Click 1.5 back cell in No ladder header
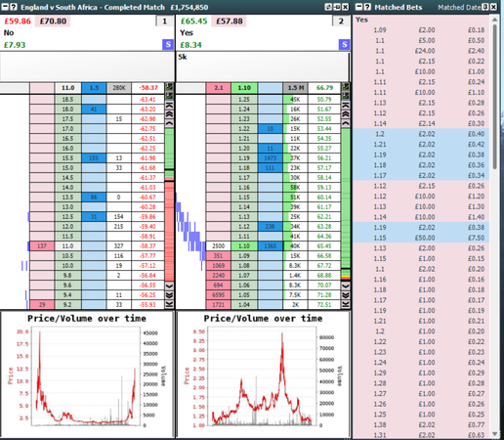504x440 pixels. [x=94, y=88]
